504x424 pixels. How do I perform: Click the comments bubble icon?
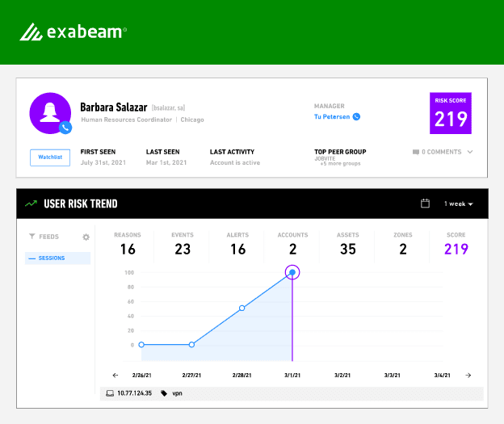pos(416,152)
